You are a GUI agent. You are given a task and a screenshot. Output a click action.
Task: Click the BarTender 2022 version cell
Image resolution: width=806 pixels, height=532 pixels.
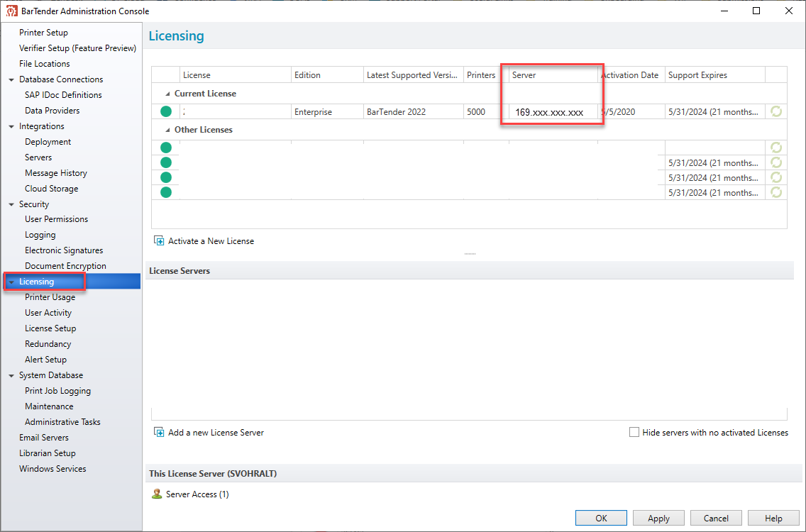point(413,112)
